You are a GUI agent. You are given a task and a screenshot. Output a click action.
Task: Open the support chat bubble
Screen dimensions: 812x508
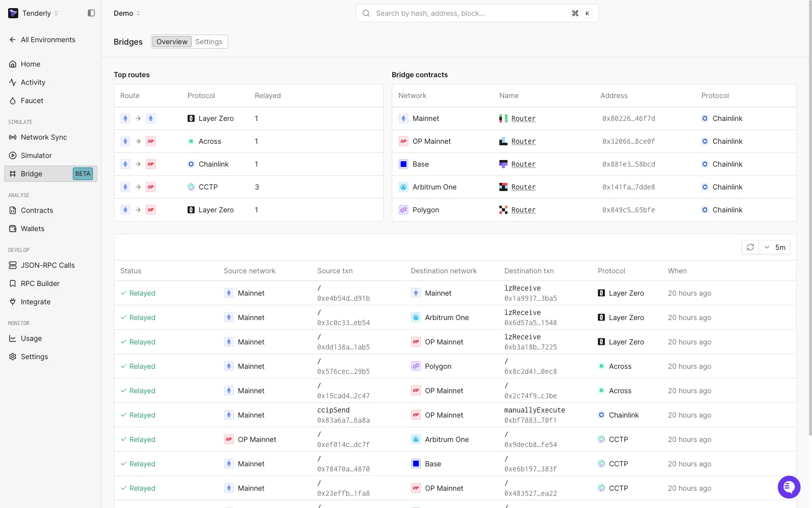[x=789, y=487]
